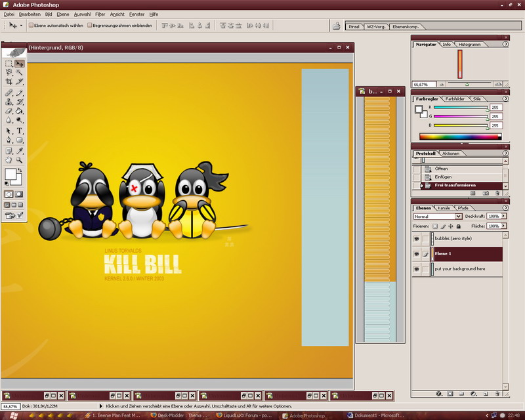This screenshot has width=525, height=420.
Task: Select the Blur tool
Action: (x=9, y=120)
